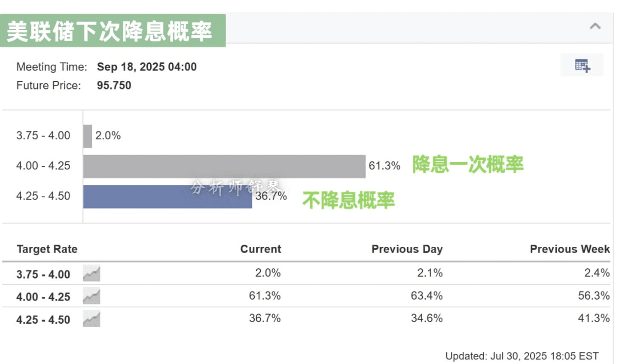This screenshot has height=364, width=627.
Task: Click the green 美联储下次降息概率 title banner
Action: click(113, 31)
